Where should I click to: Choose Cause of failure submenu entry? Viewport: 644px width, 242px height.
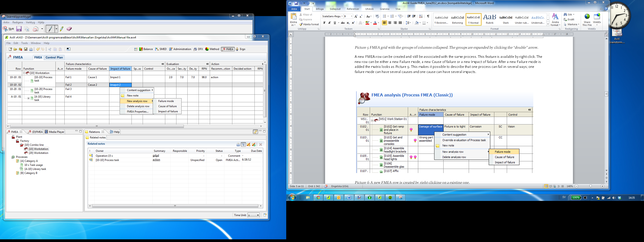(167, 106)
